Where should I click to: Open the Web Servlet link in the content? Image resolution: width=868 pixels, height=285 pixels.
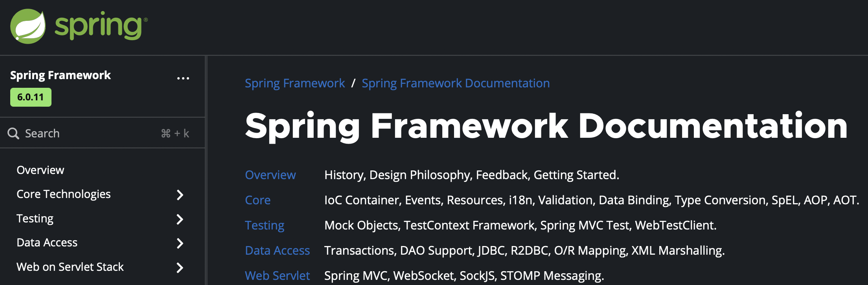point(278,276)
